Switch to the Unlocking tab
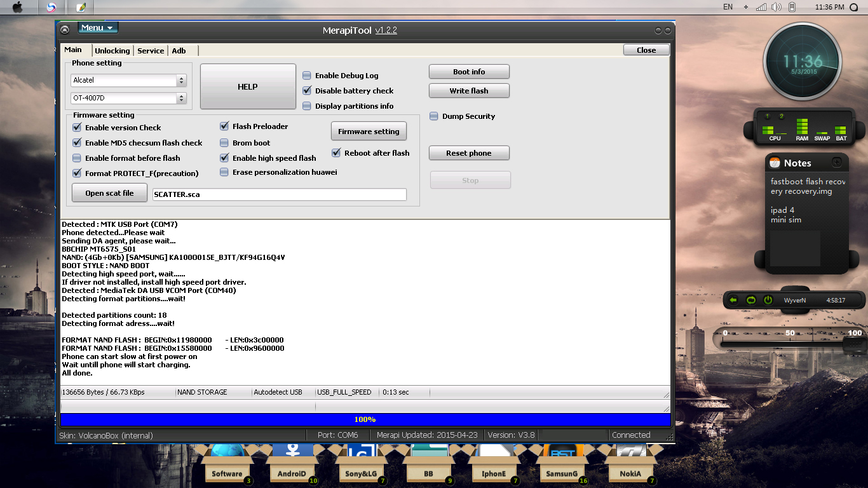This screenshot has height=488, width=868. (112, 51)
